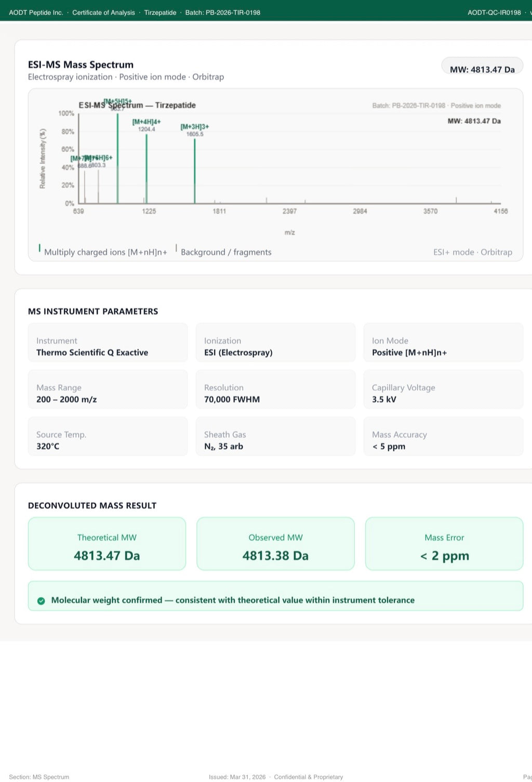Click the Resolution 70,000 FWHM field
The height and width of the screenshot is (782, 532).
coord(275,389)
